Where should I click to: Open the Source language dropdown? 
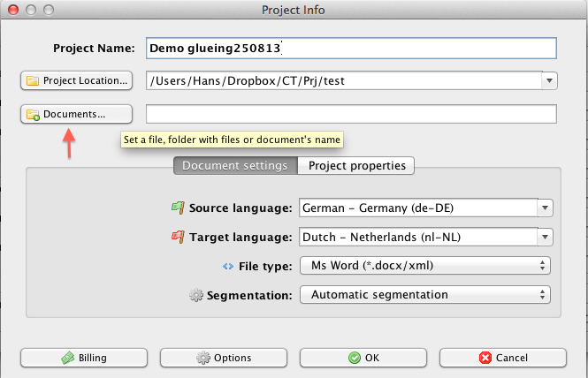point(545,208)
